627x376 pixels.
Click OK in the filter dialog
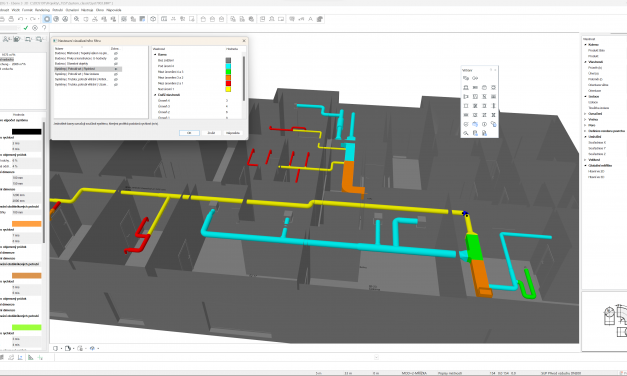189,133
